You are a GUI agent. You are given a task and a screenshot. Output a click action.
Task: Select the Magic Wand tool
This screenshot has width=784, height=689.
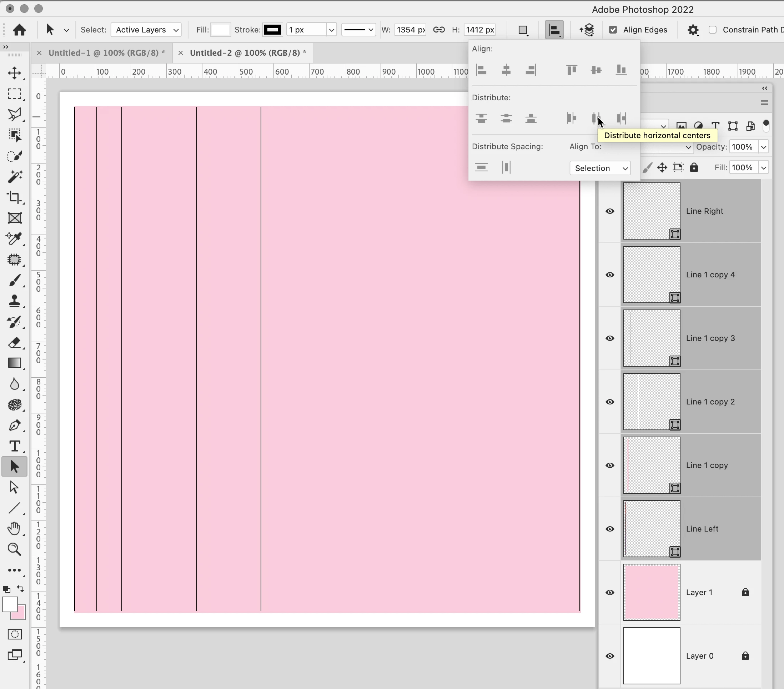pos(15,176)
